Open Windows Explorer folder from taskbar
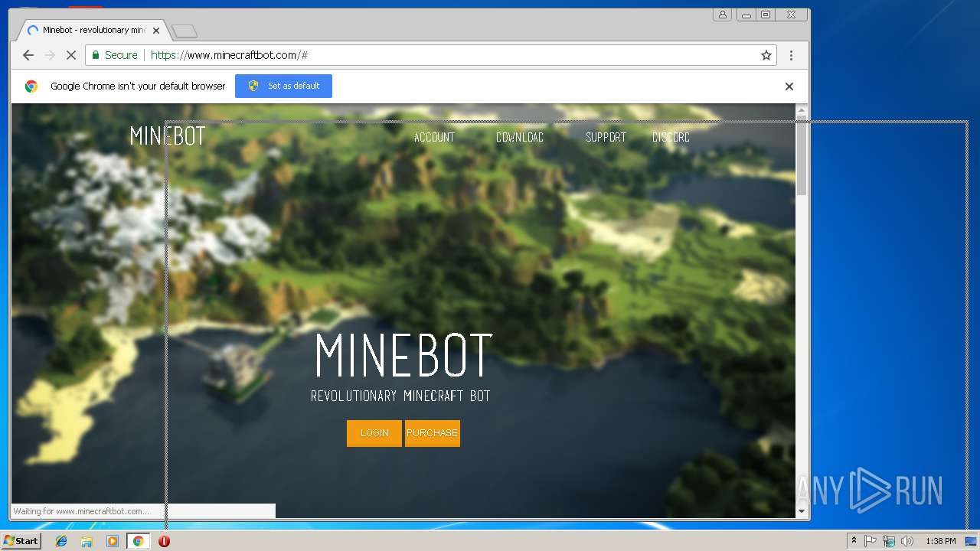The height and width of the screenshot is (551, 980). 87,541
